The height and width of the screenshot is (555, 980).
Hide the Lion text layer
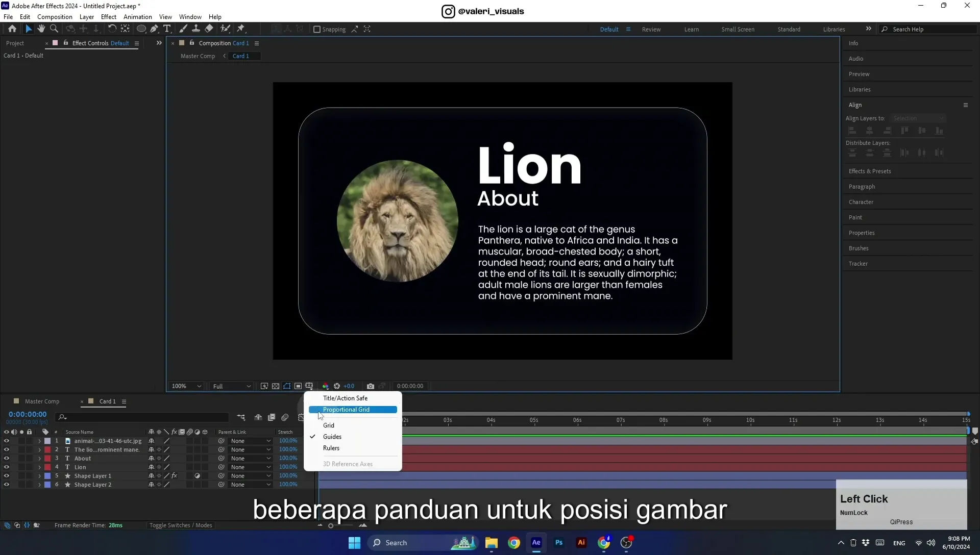[6, 467]
